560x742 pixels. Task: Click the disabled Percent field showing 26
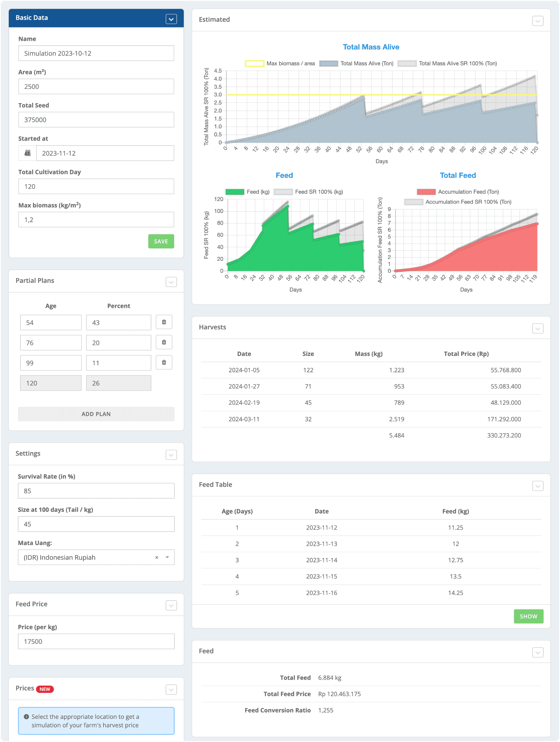point(118,383)
